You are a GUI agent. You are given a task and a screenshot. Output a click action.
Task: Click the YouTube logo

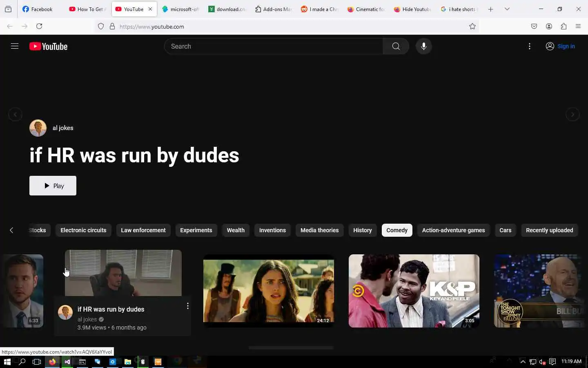[48, 47]
